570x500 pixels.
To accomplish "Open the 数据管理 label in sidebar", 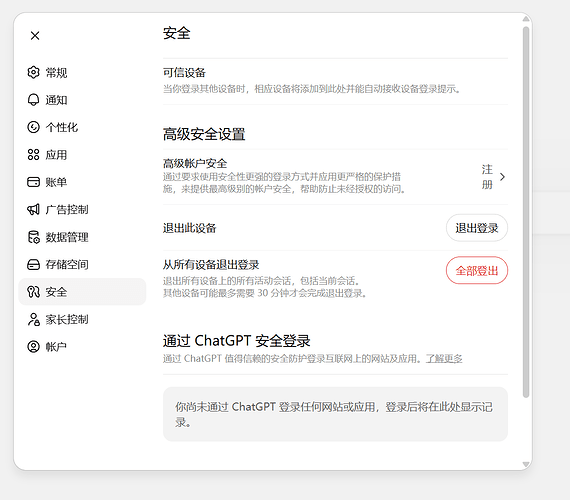I will click(67, 237).
